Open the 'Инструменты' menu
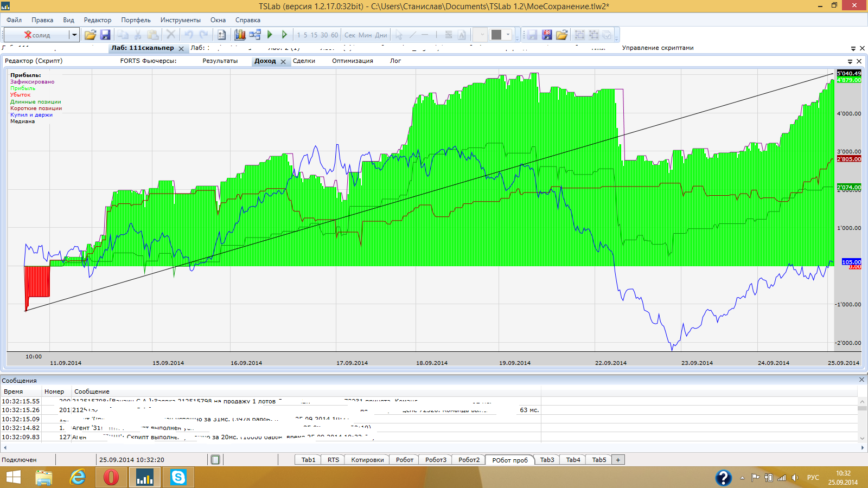Screen dimensions: 868x488 [x=180, y=20]
